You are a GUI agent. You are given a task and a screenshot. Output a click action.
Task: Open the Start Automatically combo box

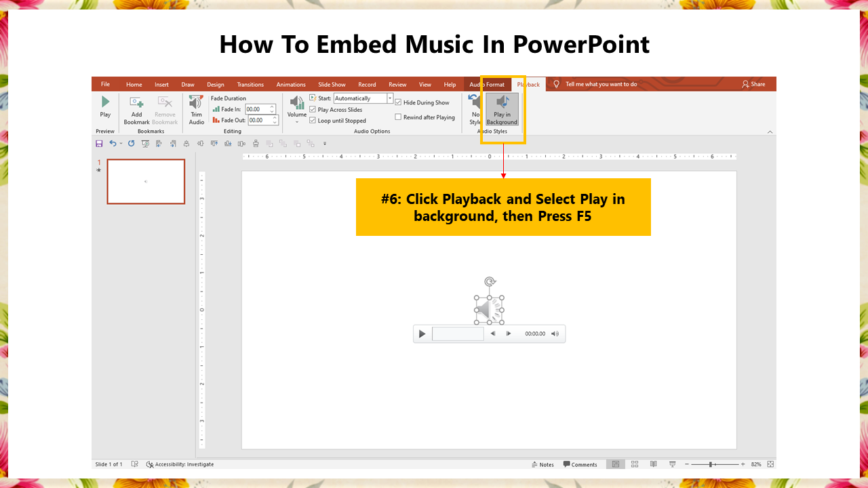coord(363,98)
